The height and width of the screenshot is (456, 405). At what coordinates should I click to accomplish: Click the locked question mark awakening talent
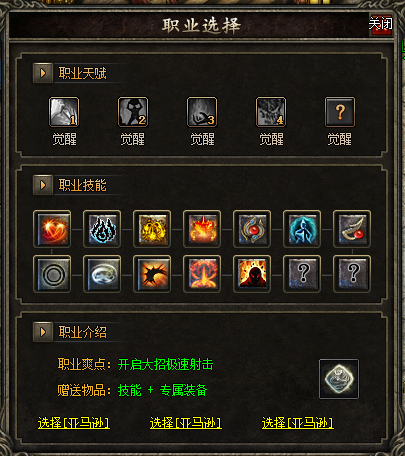(340, 112)
